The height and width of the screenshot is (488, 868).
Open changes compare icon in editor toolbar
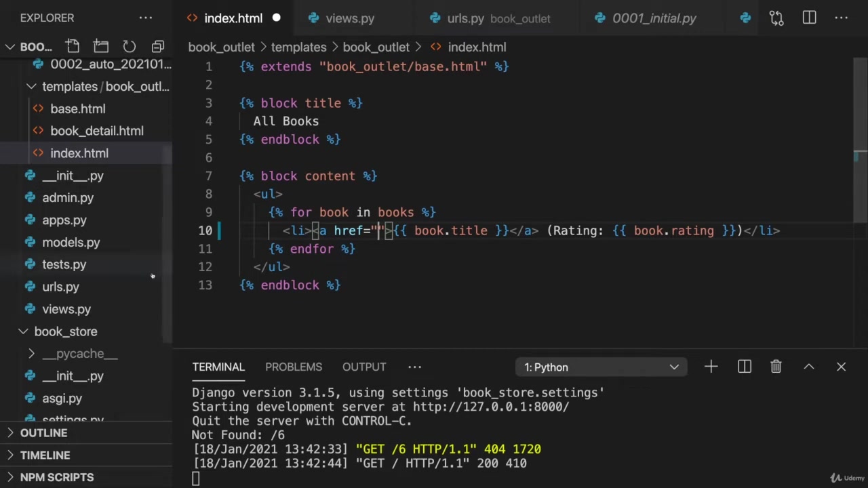[776, 18]
